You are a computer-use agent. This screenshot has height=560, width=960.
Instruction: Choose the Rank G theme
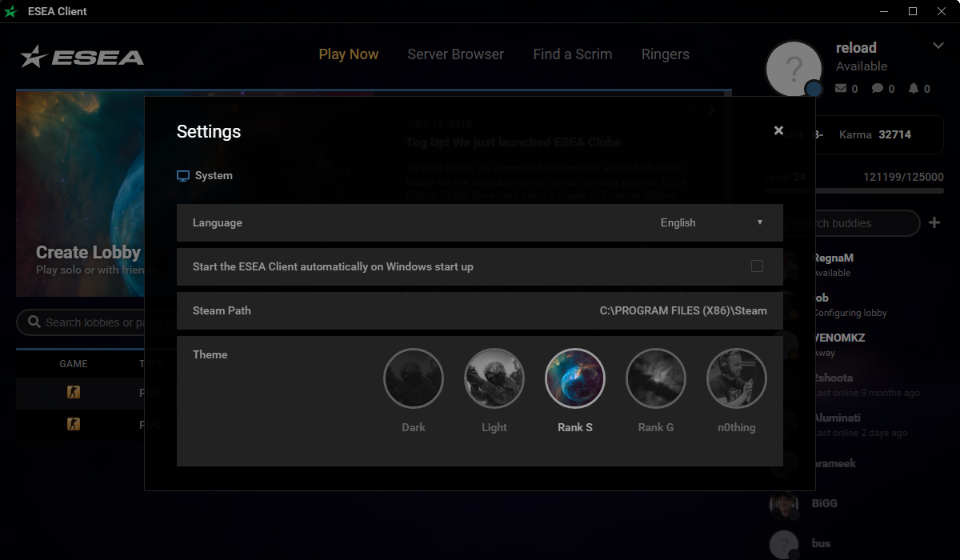coord(656,378)
